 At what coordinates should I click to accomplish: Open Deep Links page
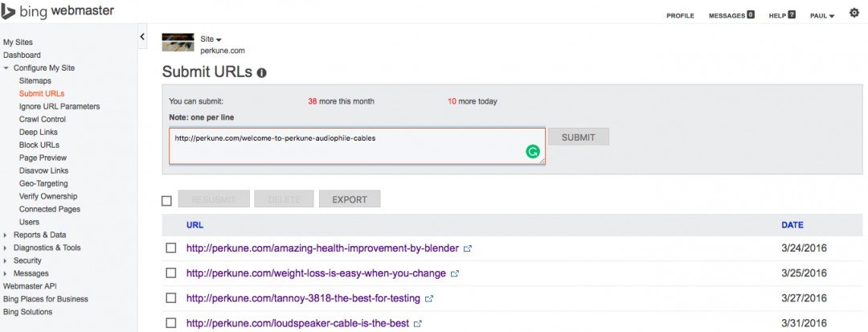pyautogui.click(x=39, y=132)
